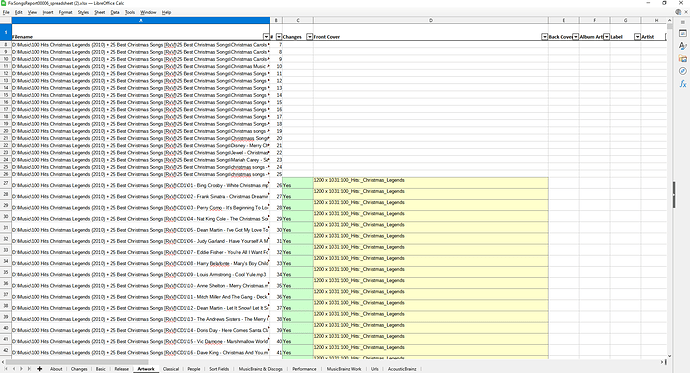
Task: Open the Help menu
Action: [166, 12]
